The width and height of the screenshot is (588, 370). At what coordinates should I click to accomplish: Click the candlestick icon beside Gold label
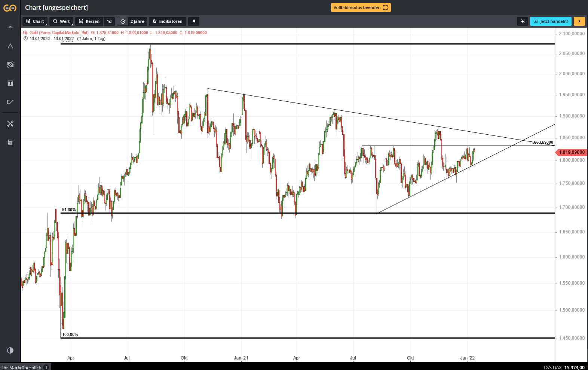25,33
